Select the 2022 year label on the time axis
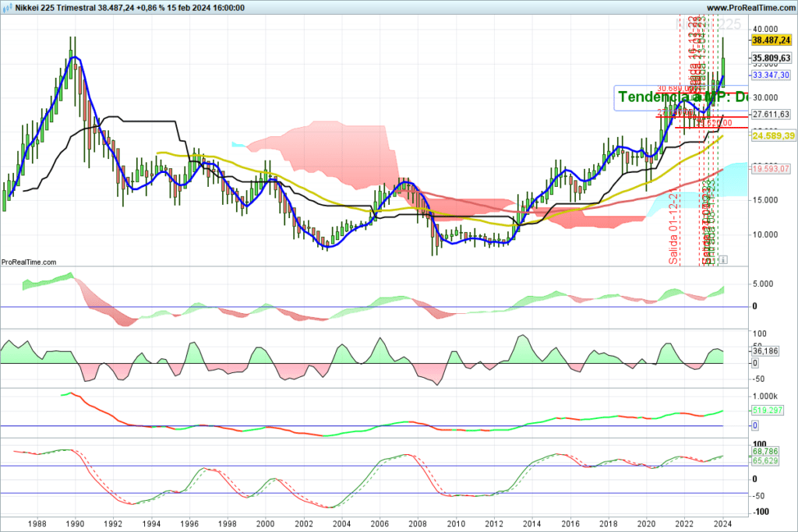The width and height of the screenshot is (798, 532). 684,523
